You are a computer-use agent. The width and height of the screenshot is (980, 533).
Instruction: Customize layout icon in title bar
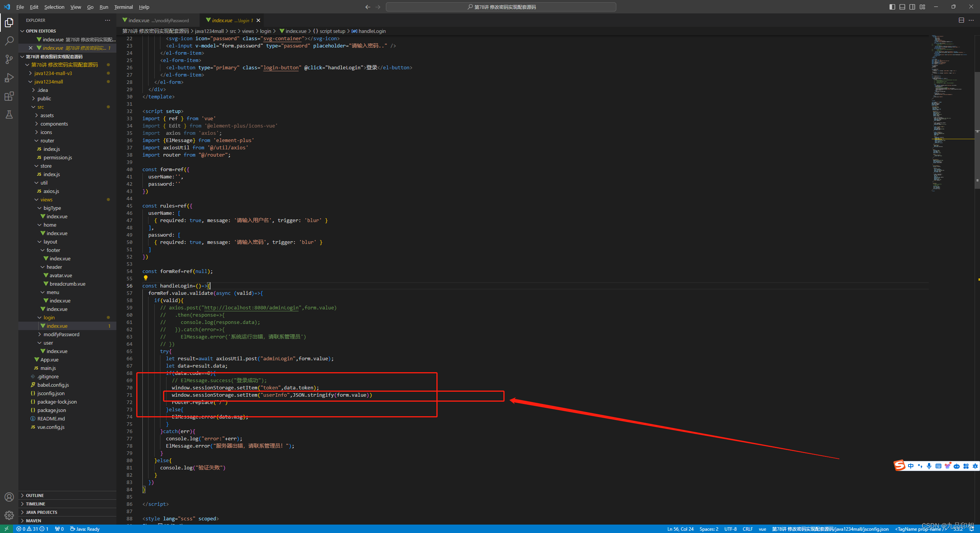922,7
